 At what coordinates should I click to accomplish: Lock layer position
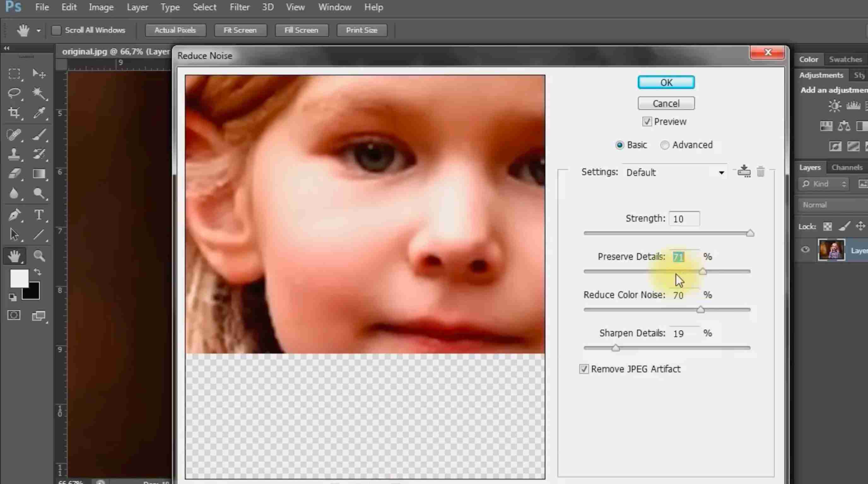860,226
